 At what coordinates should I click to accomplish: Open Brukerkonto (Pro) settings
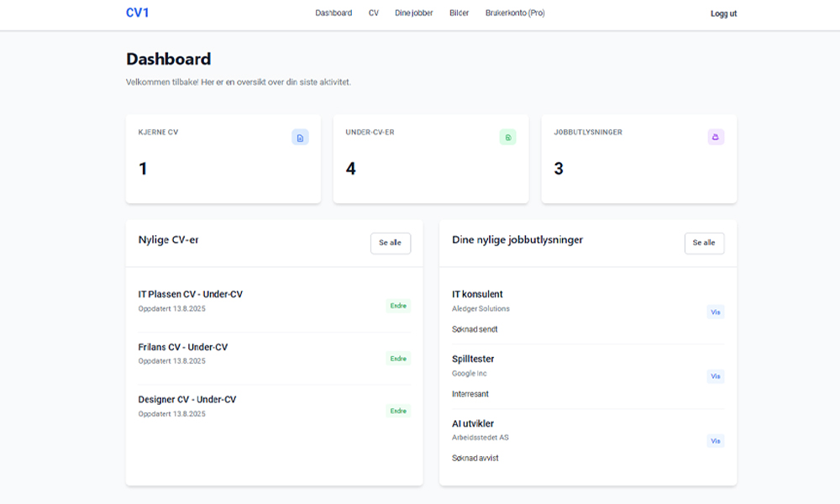pyautogui.click(x=513, y=13)
